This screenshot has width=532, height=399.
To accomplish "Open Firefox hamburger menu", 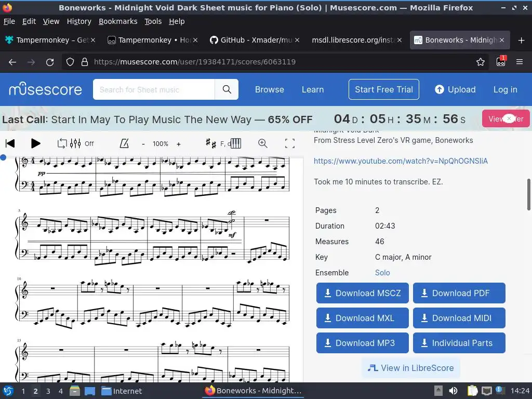I will pyautogui.click(x=520, y=62).
